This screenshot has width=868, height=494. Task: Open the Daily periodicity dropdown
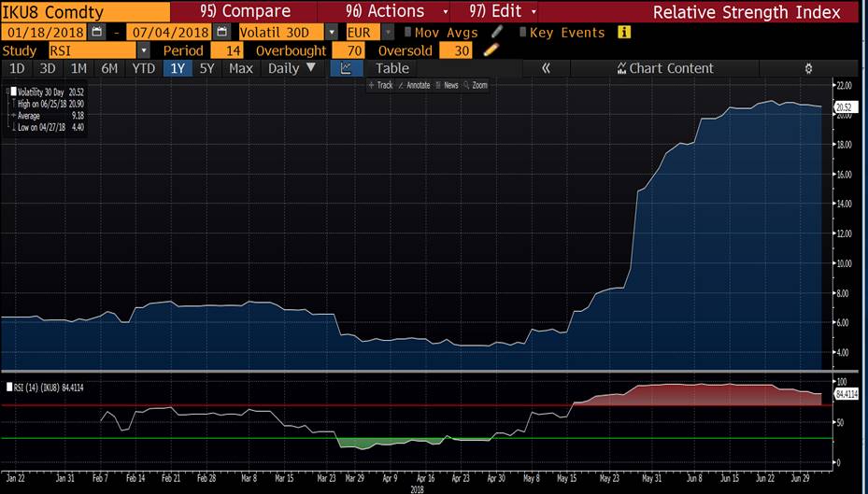coord(292,68)
